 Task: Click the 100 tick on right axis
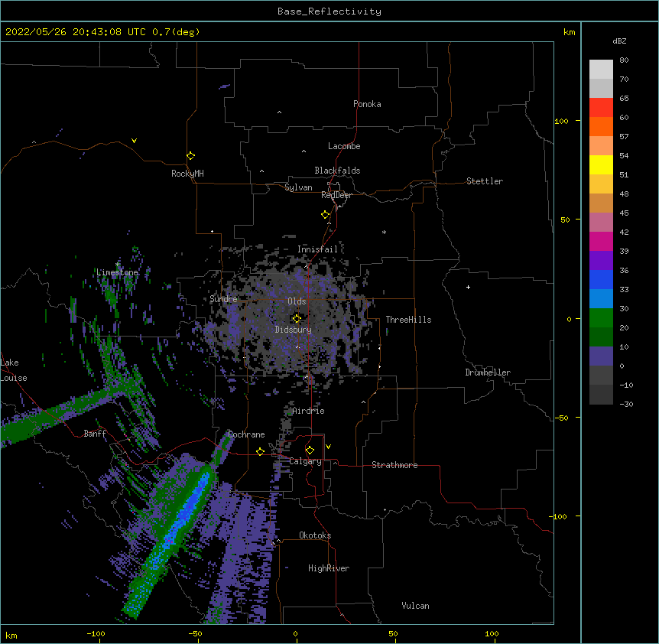561,121
